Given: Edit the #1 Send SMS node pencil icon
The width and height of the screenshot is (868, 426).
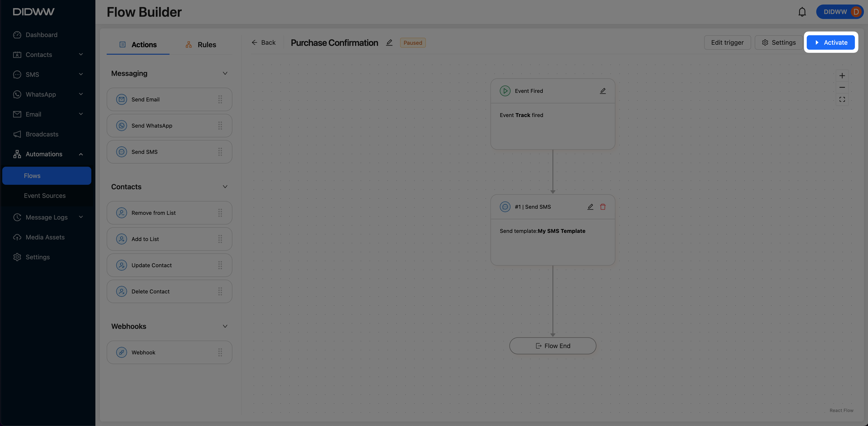Looking at the screenshot, I should pos(590,207).
